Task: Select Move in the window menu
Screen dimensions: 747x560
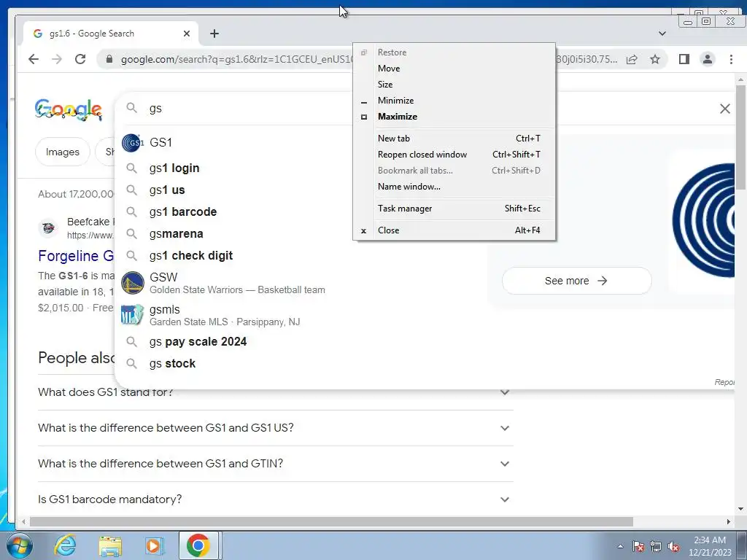Action: click(454, 68)
